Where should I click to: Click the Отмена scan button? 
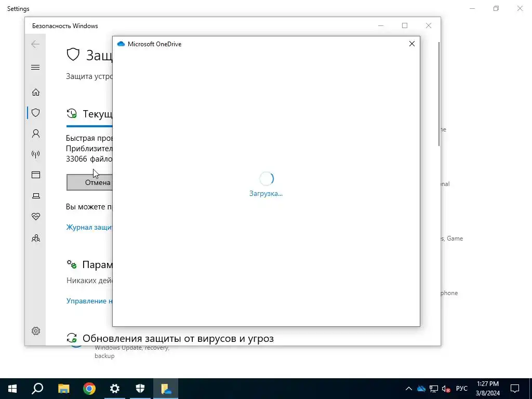click(89, 182)
